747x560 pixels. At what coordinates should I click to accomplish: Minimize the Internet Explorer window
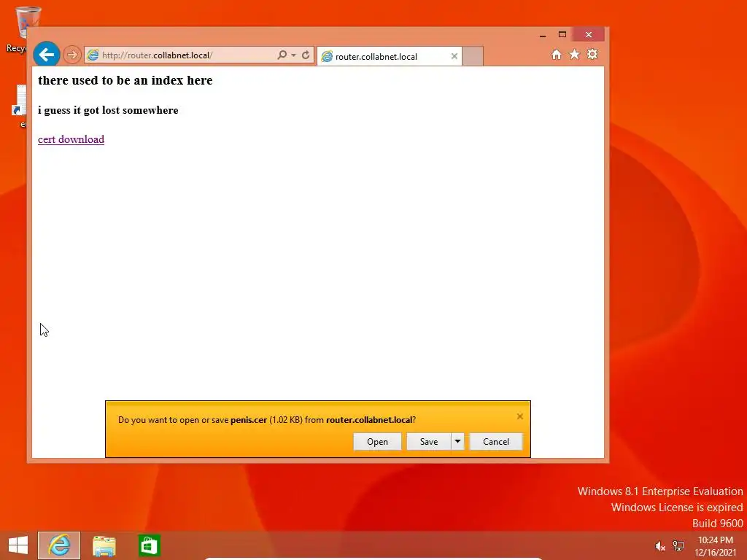[543, 35]
